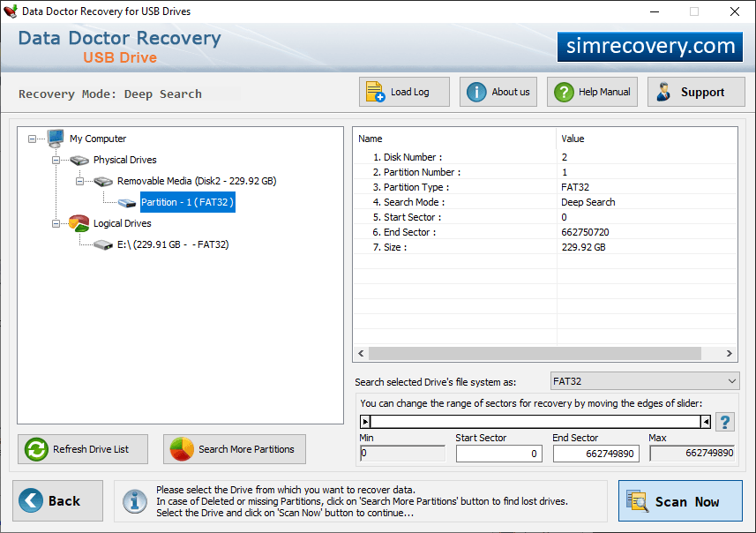Image resolution: width=756 pixels, height=533 pixels.
Task: Click the value 662750720
Action: 585,232
